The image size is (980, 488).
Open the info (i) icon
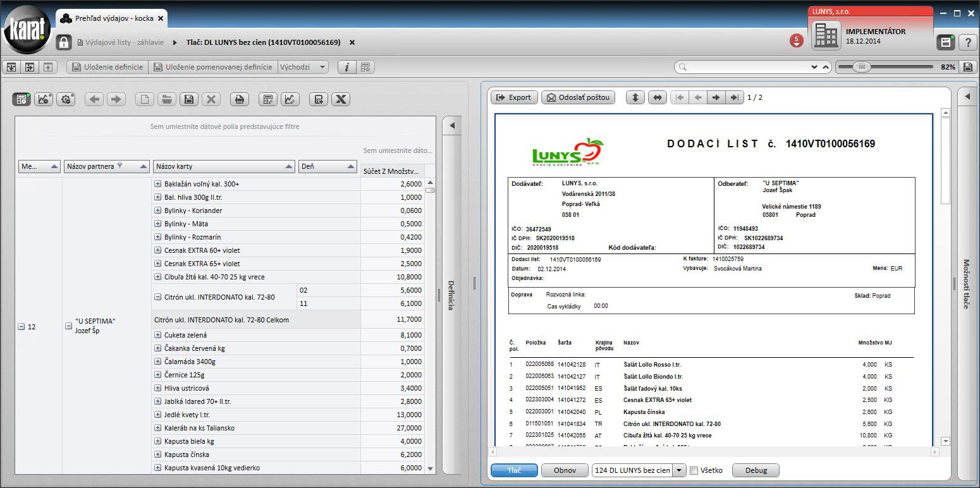click(347, 67)
